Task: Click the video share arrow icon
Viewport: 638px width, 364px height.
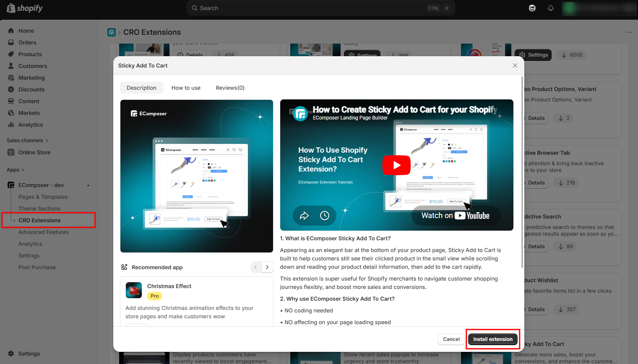Action: point(304,216)
